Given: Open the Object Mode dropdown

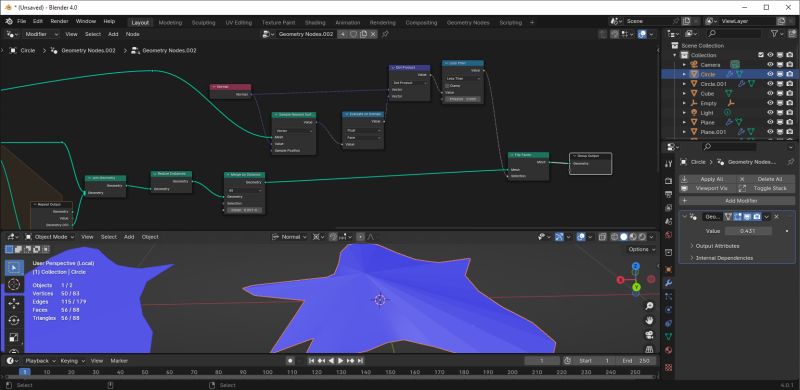Looking at the screenshot, I should click(49, 237).
